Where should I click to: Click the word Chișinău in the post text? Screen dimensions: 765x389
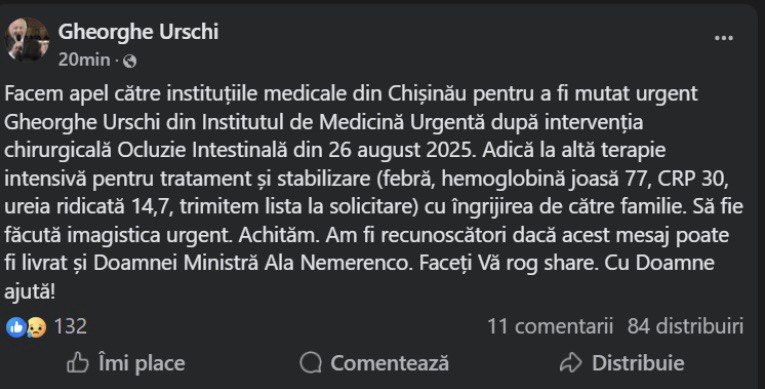[427, 94]
